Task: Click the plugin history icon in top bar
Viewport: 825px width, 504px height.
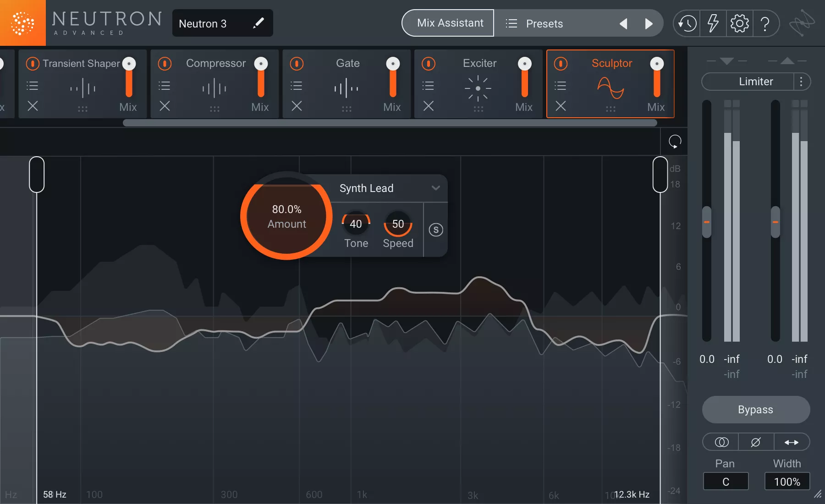Action: 686,23
